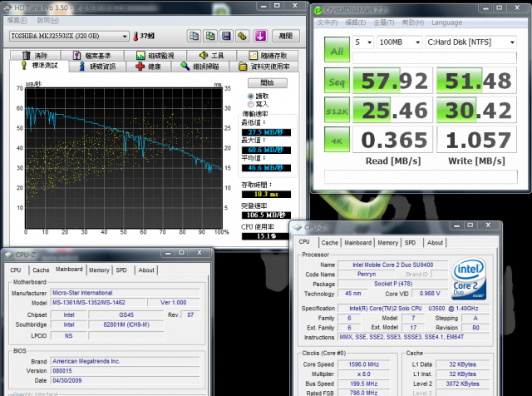Open the disk monitor tab in HD Tune
This screenshot has height=396, width=532.
(155, 55)
